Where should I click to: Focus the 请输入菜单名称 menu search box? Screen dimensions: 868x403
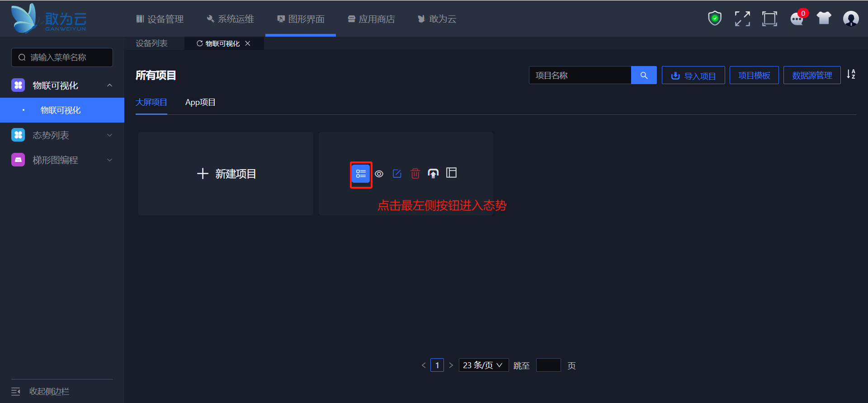click(x=62, y=57)
